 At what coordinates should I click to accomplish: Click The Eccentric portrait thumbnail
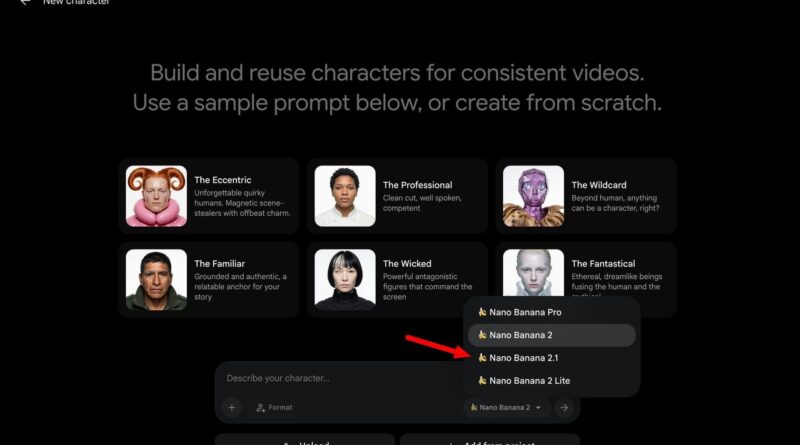point(156,196)
